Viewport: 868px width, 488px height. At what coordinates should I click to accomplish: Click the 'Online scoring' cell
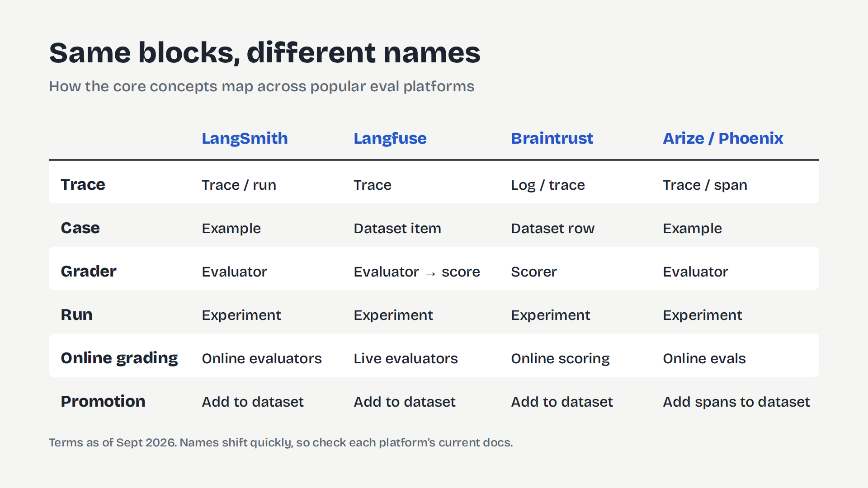coord(560,358)
